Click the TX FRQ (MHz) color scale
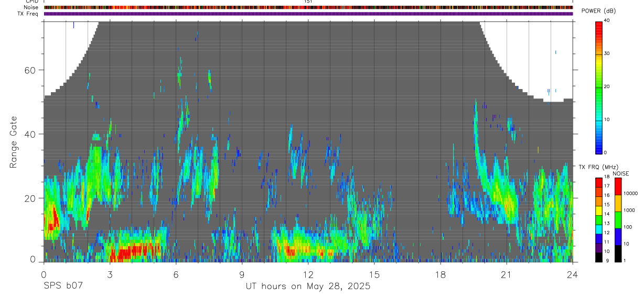 point(598,219)
